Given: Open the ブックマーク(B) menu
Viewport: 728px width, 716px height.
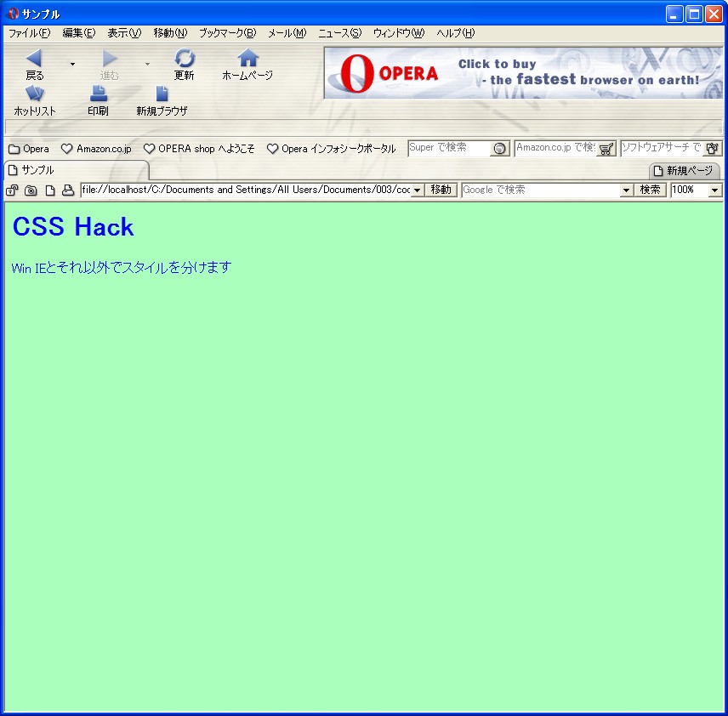Looking at the screenshot, I should pyautogui.click(x=228, y=33).
